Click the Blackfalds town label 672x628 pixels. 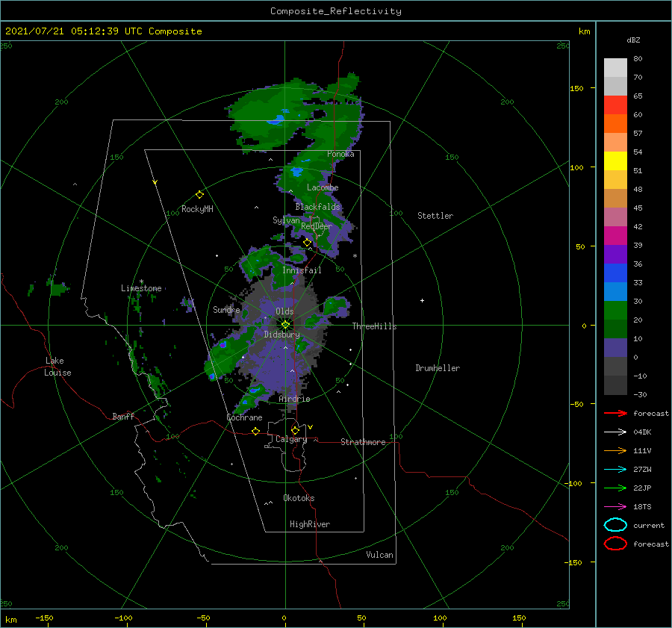(317, 207)
